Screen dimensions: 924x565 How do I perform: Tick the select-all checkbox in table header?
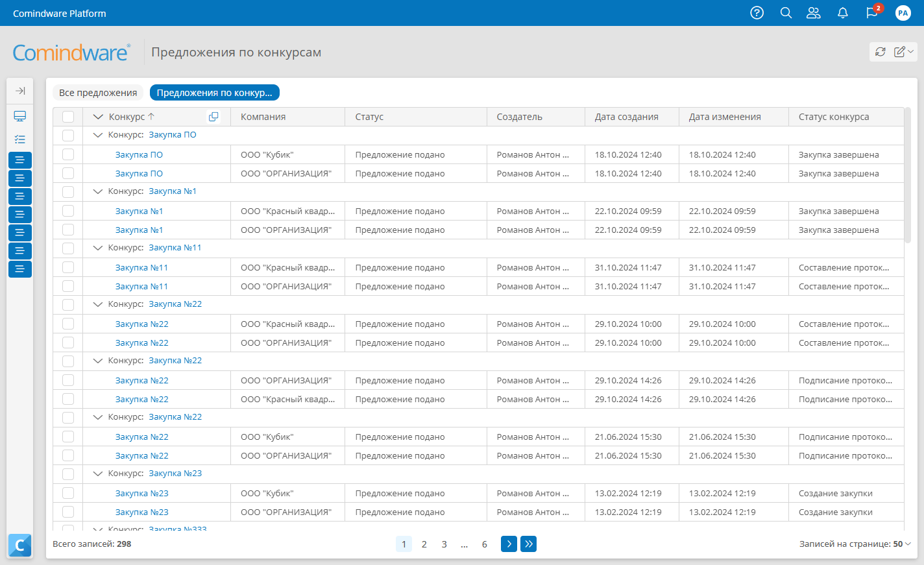click(68, 117)
